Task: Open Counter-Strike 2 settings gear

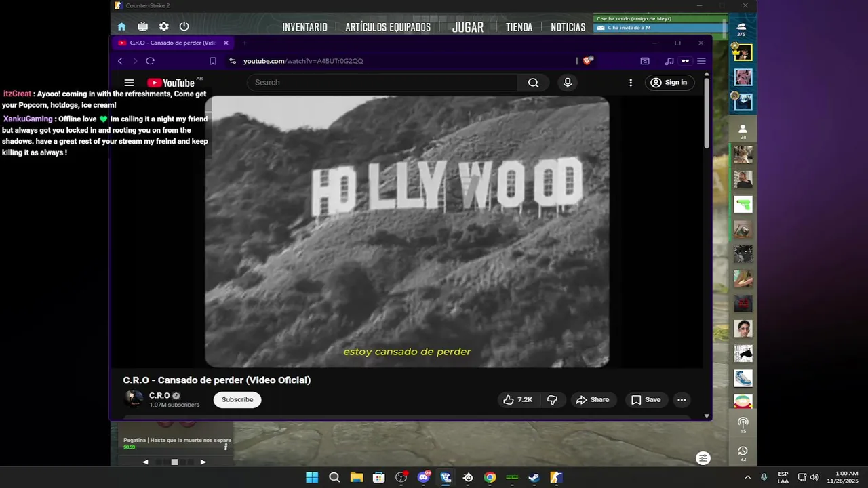Action: [164, 26]
